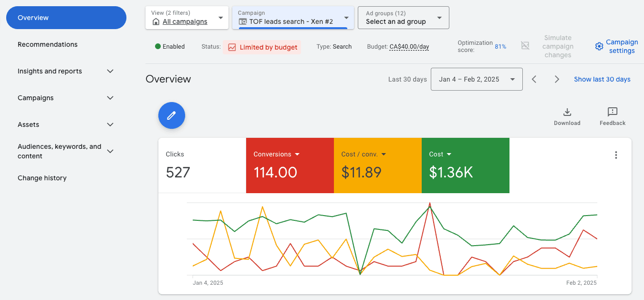Go to previous date range arrow
The image size is (644, 300).
534,79
